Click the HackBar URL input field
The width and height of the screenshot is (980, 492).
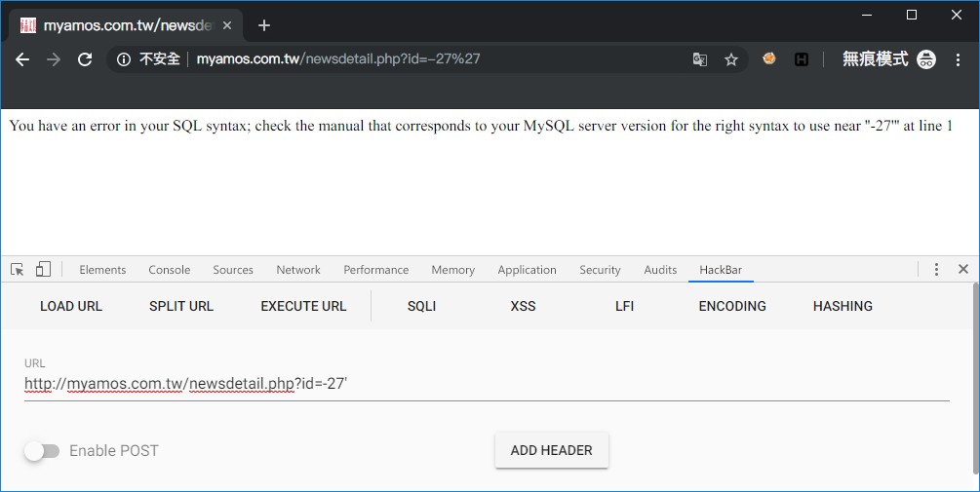[487, 383]
